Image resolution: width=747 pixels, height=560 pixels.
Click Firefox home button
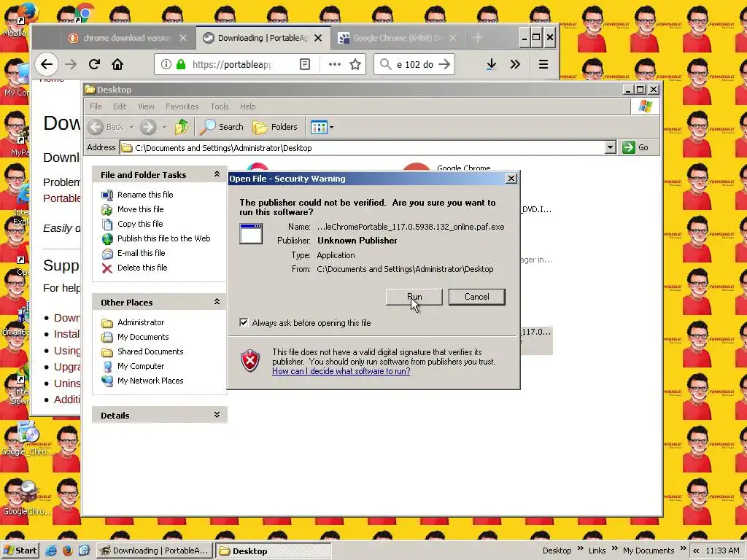[117, 64]
